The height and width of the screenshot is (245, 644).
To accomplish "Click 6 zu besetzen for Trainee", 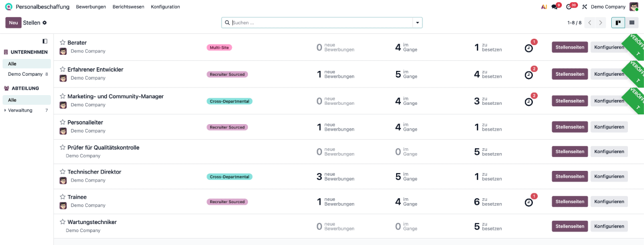I will point(488,201).
